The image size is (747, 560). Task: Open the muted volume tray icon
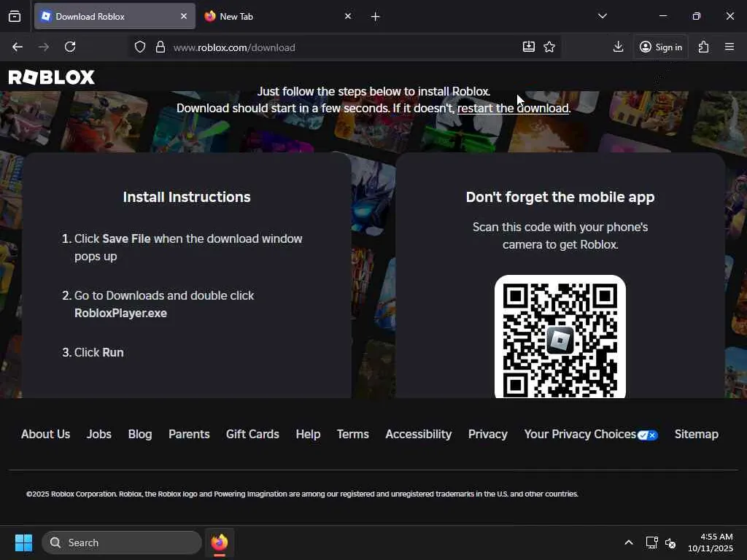[670, 542]
